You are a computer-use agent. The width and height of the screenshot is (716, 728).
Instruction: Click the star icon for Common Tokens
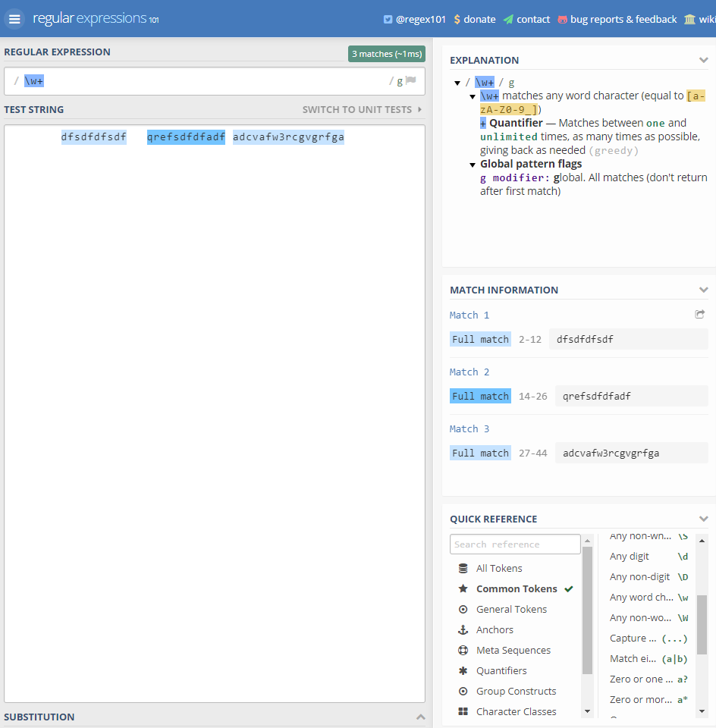tap(463, 588)
